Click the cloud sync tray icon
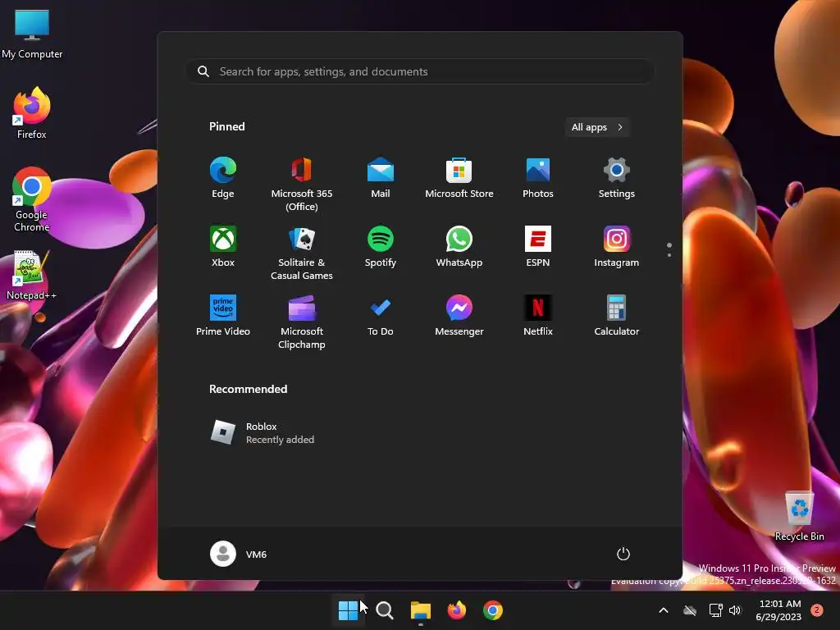This screenshot has height=630, width=840. [690, 610]
